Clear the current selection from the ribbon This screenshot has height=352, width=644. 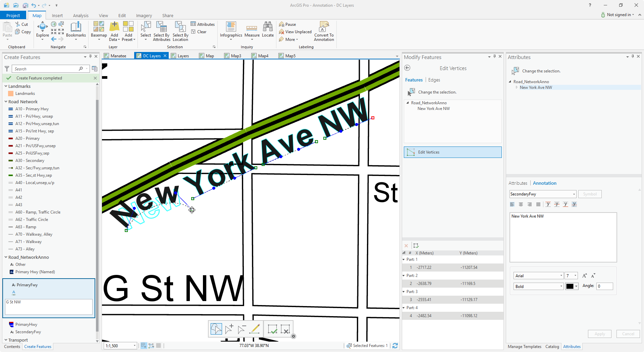pos(199,32)
